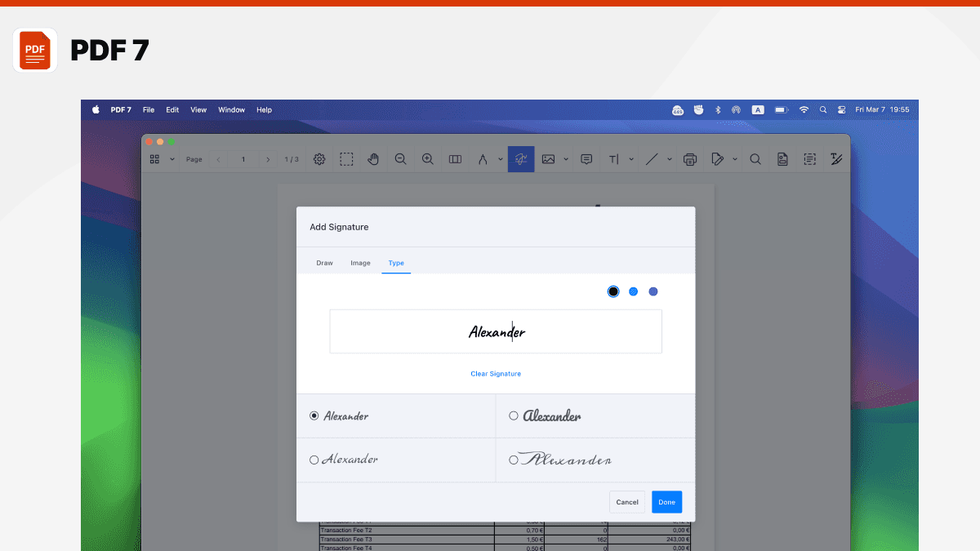Open the View menu
Screen dimensions: 980x551
(x=198, y=109)
